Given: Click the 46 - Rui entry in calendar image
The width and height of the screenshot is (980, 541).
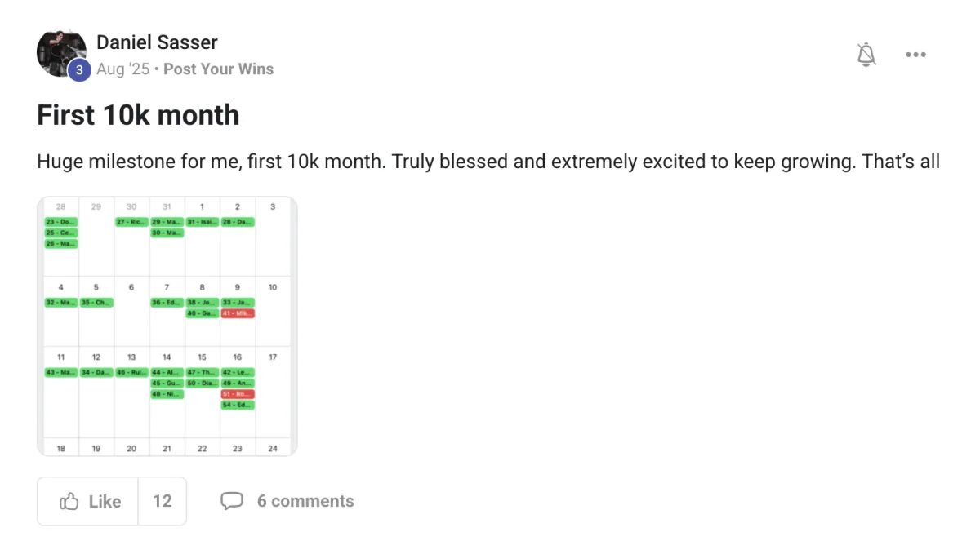Looking at the screenshot, I should pos(131,372).
